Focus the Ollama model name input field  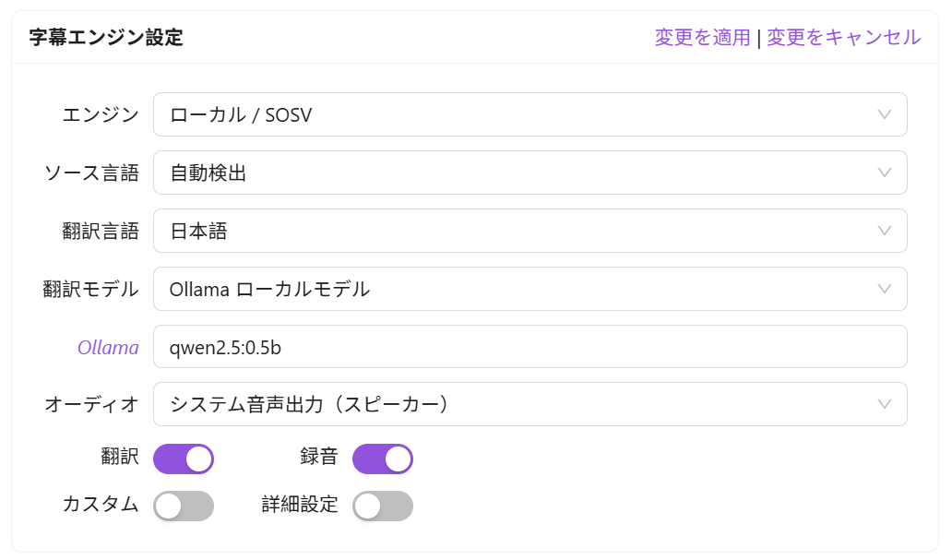click(530, 347)
